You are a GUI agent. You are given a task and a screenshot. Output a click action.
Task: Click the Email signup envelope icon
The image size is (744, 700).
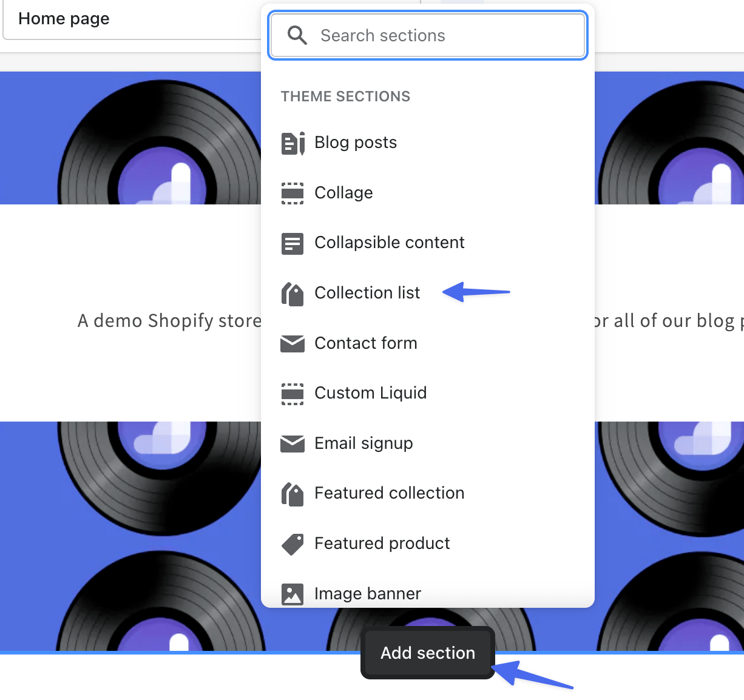click(293, 444)
